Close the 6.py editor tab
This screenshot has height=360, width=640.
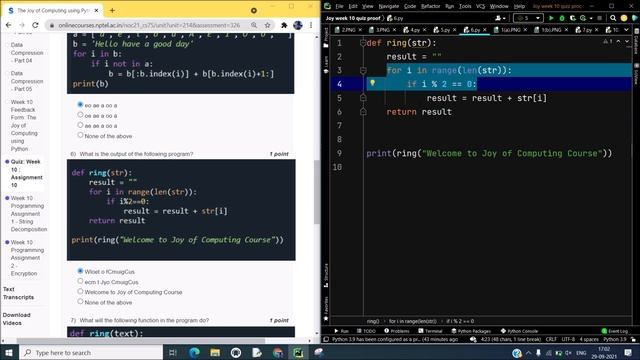point(485,30)
